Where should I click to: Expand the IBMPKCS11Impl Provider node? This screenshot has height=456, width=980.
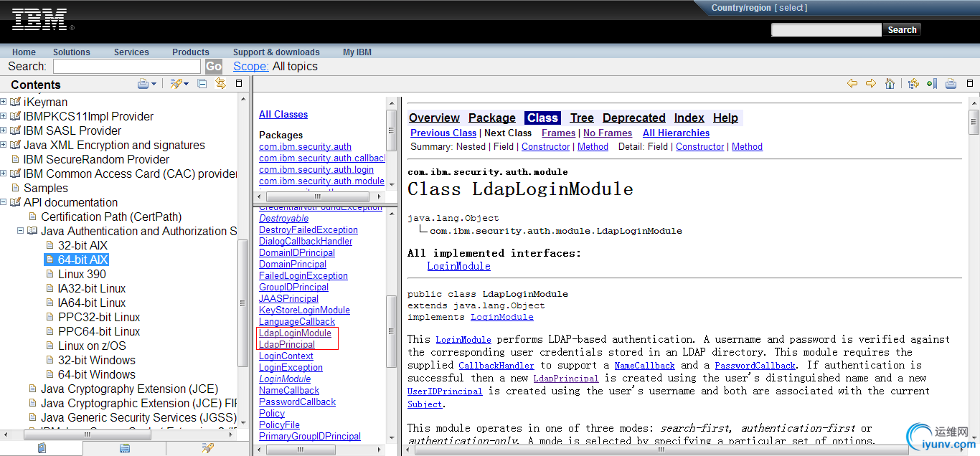point(4,116)
